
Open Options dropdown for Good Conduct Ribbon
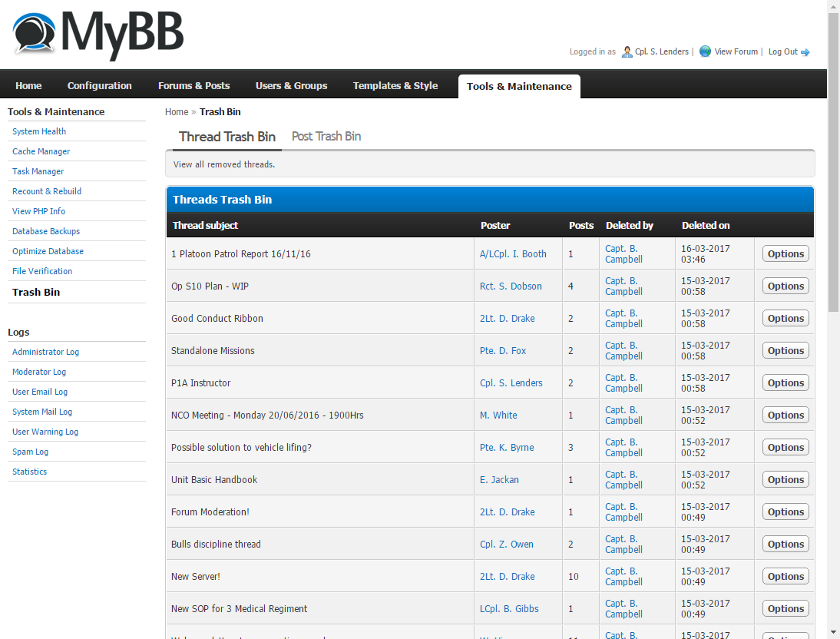[x=785, y=319]
